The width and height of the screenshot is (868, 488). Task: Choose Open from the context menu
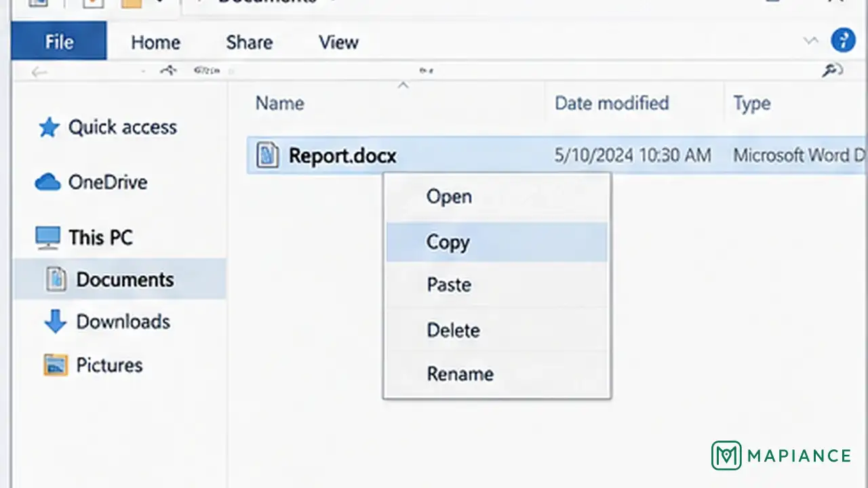[x=497, y=197]
